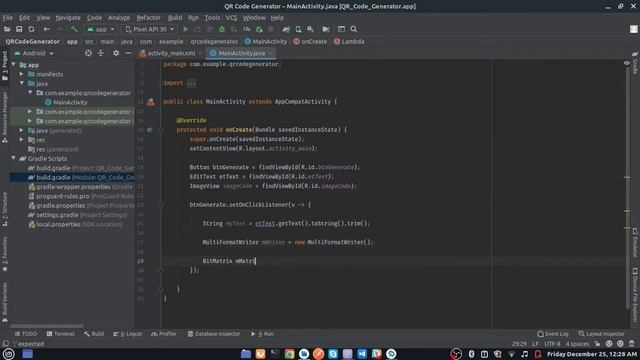The image size is (640, 360).
Task: Open the TODO tool window
Action: pyautogui.click(x=25, y=334)
